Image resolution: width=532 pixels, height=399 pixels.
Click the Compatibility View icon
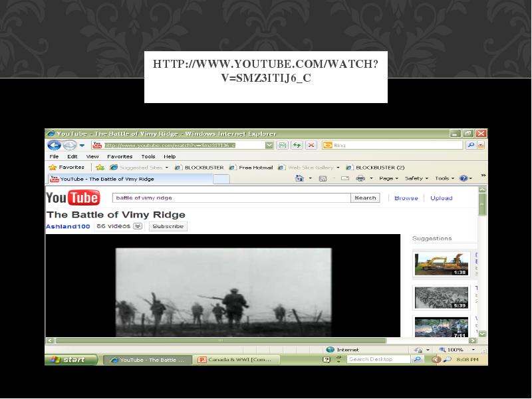pos(282,146)
